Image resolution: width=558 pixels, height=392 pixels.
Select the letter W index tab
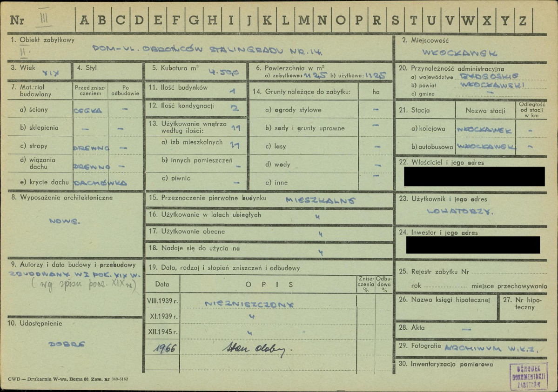(469, 20)
